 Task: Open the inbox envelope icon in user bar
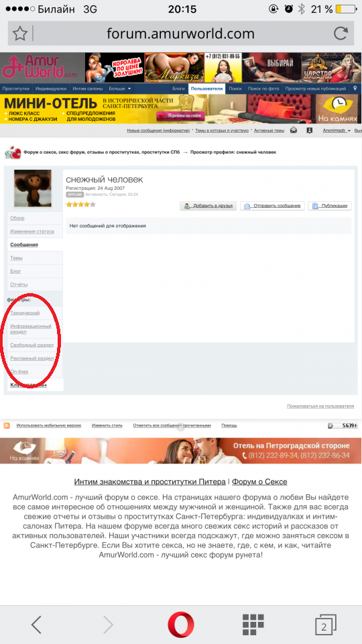294,130
